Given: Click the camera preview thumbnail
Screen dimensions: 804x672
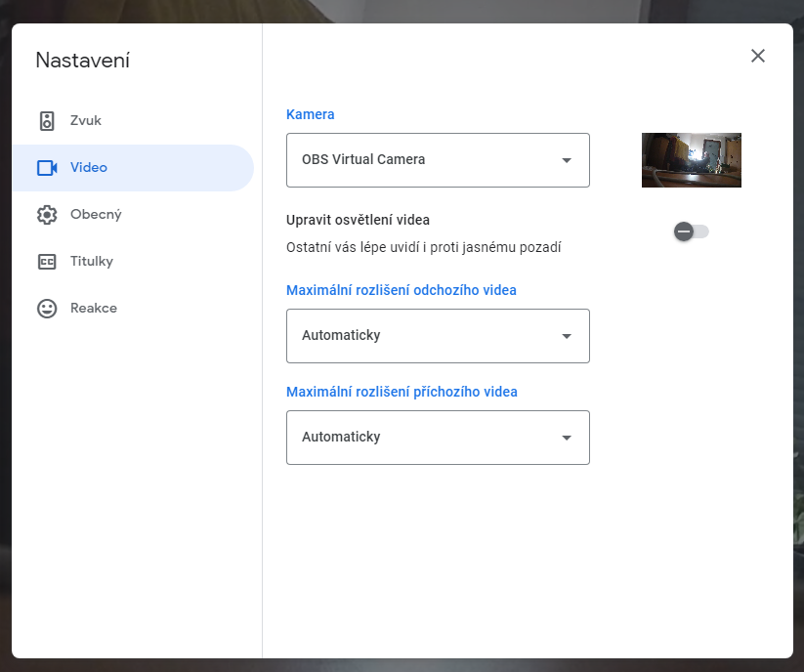Looking at the screenshot, I should click(x=691, y=160).
